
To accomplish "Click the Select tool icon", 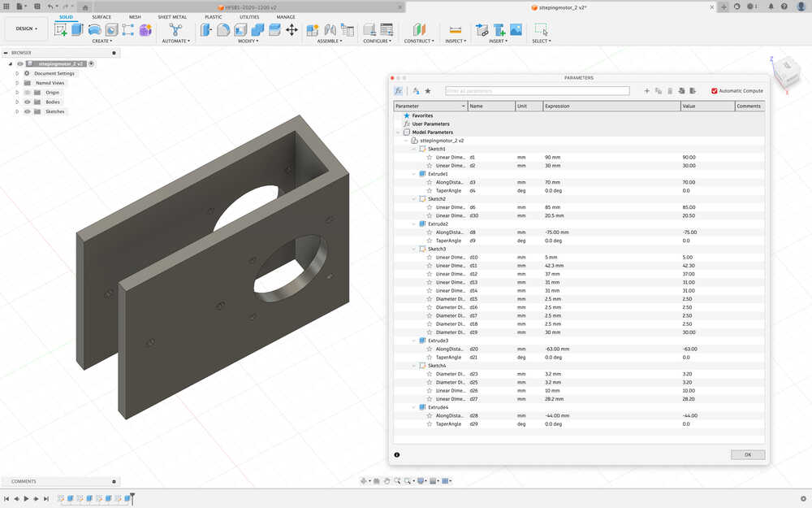I will click(541, 29).
